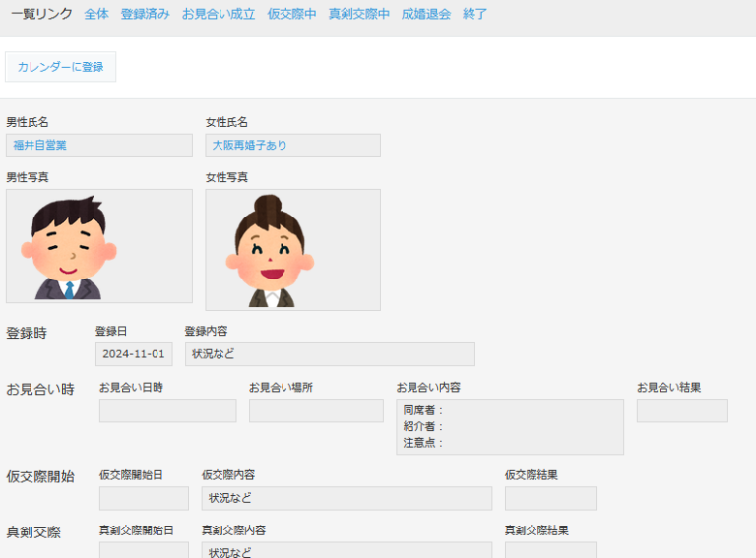
Task: Open the 仮交際中 list link
Action: tap(291, 15)
